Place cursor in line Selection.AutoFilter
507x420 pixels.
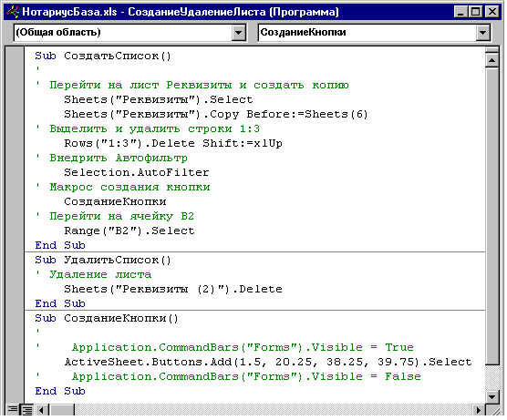[x=137, y=172]
